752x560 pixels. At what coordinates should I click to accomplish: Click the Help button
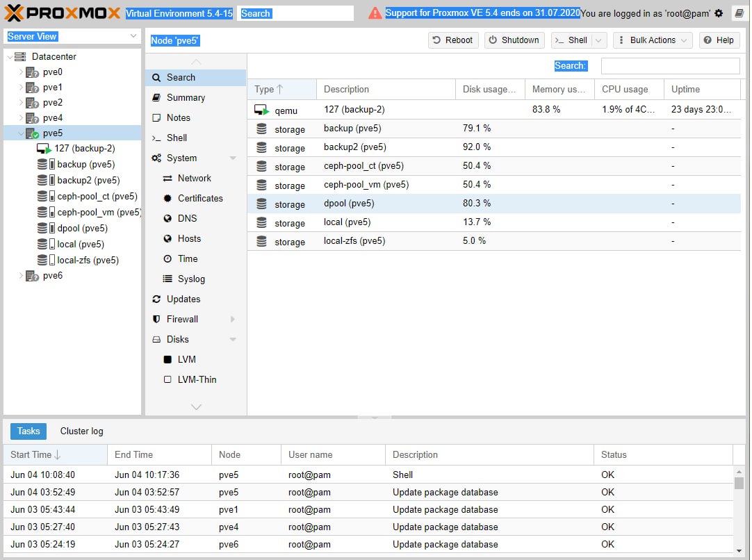pos(719,41)
